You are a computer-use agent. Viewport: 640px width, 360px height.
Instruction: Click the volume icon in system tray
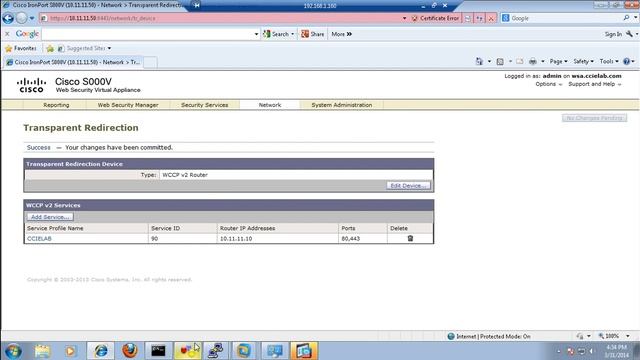[591, 351]
